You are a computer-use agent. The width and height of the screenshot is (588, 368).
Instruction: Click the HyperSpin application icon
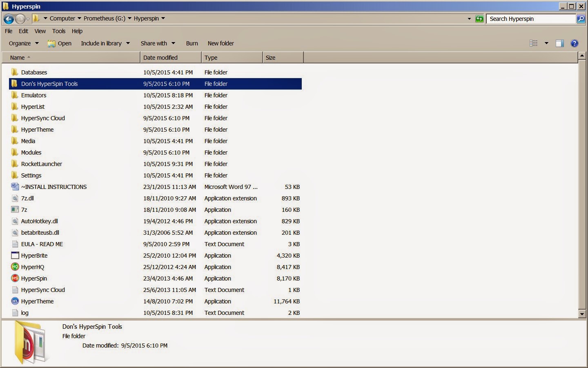click(x=15, y=278)
